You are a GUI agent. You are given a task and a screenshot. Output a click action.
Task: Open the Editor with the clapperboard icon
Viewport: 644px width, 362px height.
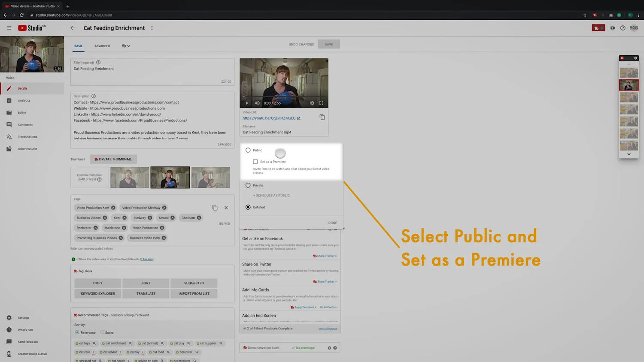pos(22,112)
